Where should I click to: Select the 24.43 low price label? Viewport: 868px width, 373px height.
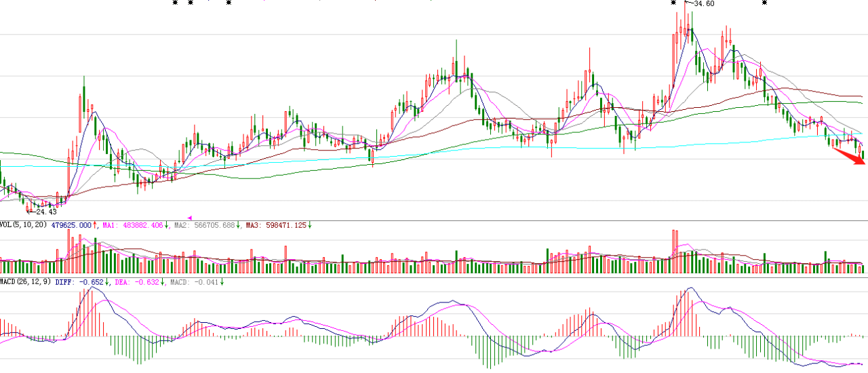pos(45,212)
